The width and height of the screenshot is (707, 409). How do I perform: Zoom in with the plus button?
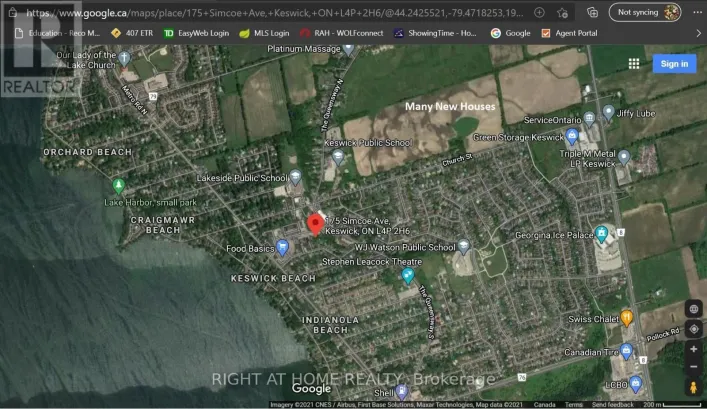coord(693,349)
